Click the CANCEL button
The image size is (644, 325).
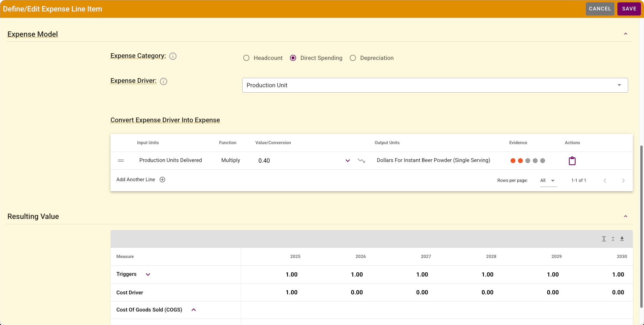[600, 9]
